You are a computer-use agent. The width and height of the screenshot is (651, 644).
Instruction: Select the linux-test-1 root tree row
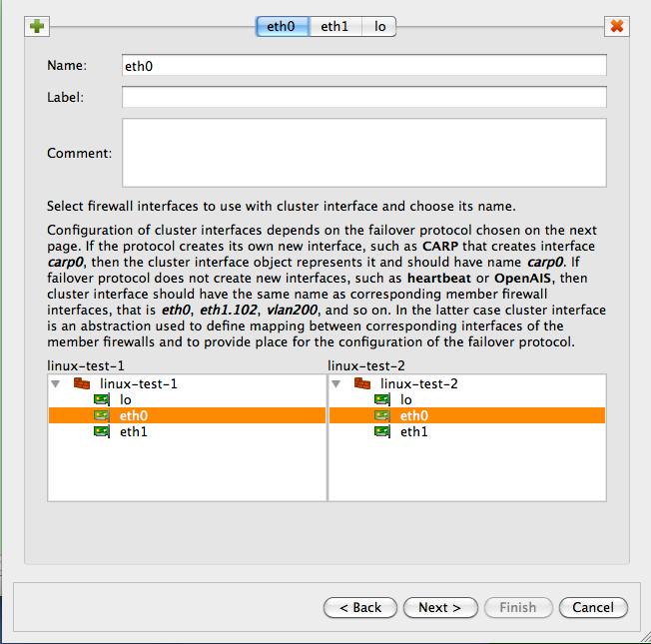click(x=187, y=383)
